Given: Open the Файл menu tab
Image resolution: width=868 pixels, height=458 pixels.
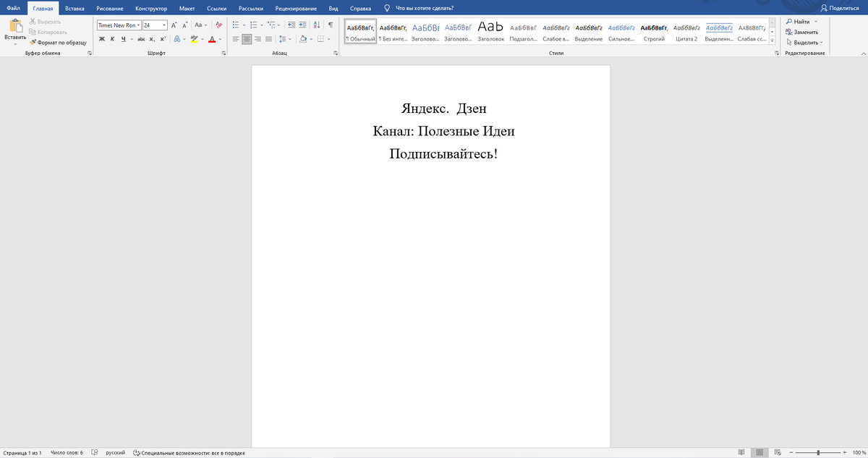Looking at the screenshot, I should click(x=12, y=7).
